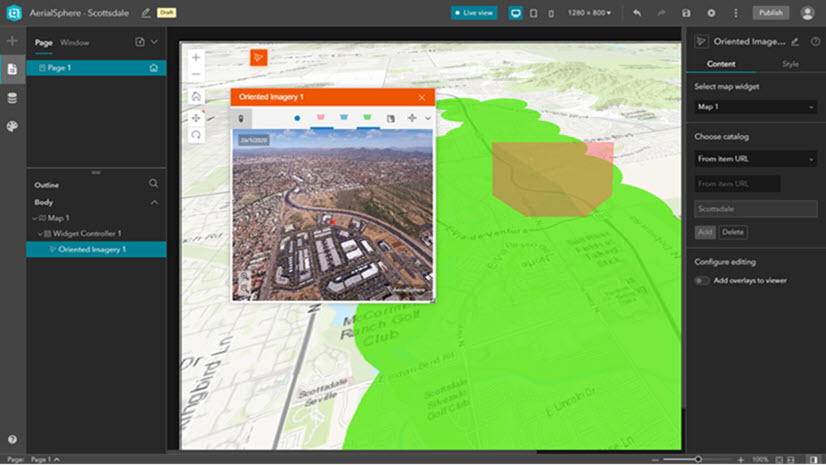Click the Scottsdale catalog name field
The width and height of the screenshot is (826, 465).
755,209
